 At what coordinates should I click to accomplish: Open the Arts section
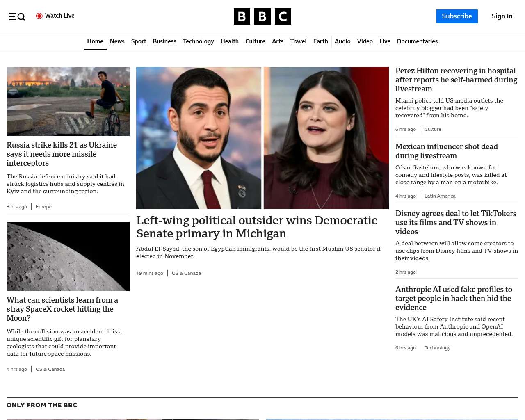click(x=278, y=41)
